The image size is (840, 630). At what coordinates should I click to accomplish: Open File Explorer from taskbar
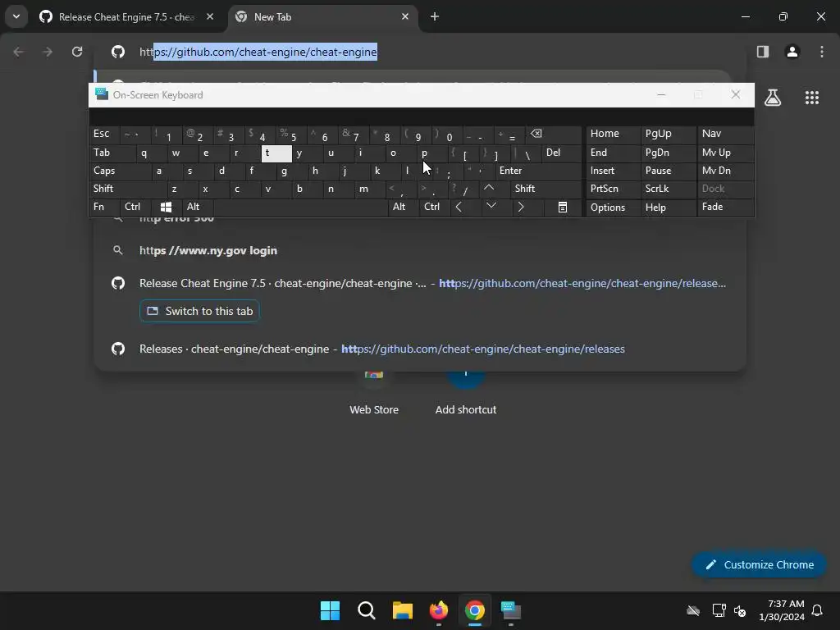click(402, 610)
